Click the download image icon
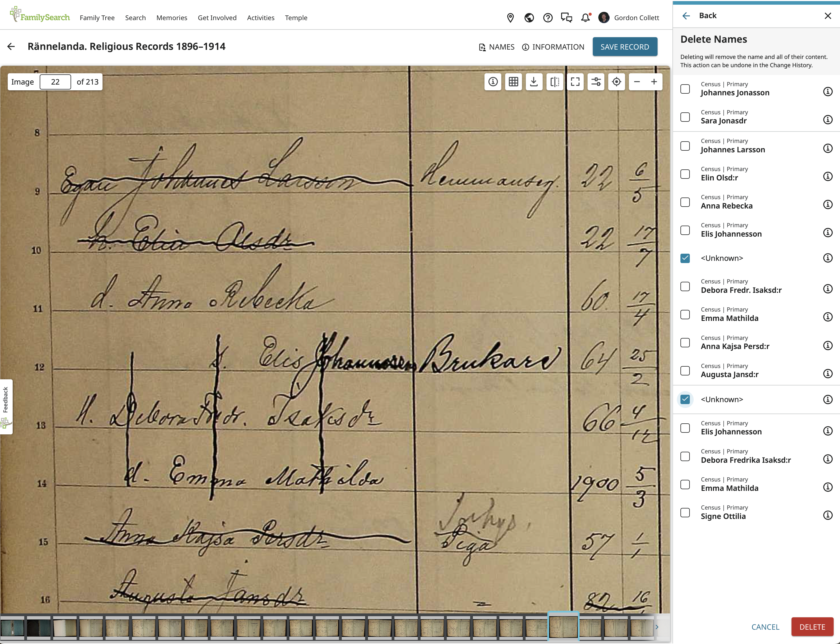Screen dimensions: 840x644 point(534,82)
